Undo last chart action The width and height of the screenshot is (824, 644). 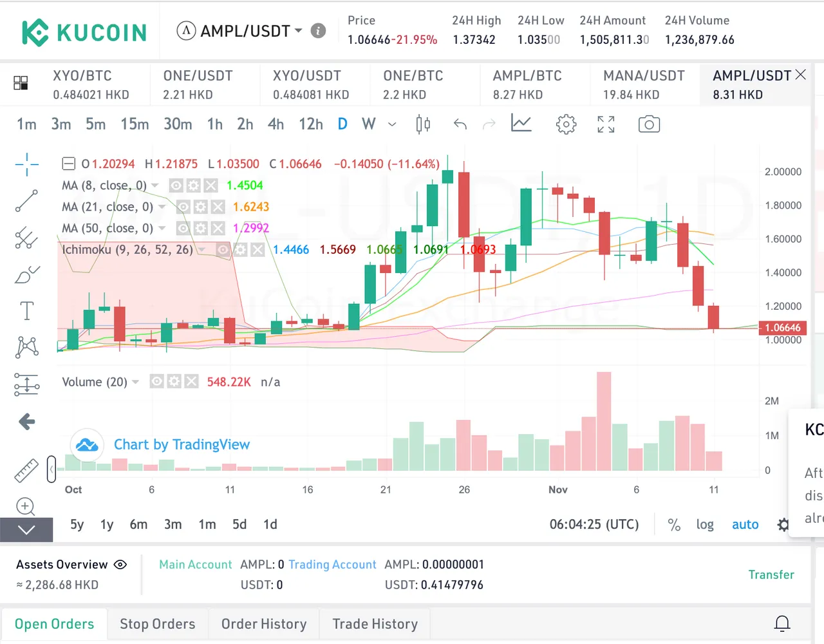tap(460, 124)
